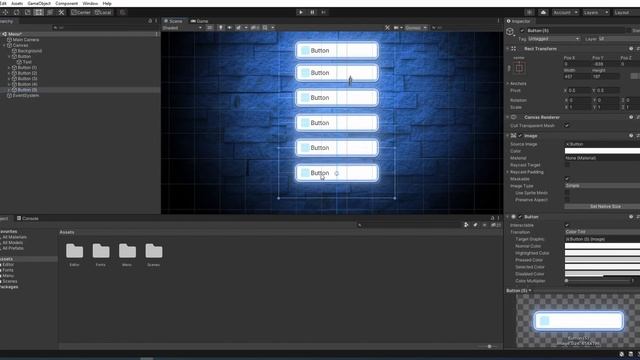Open the Help menu

point(107,3)
